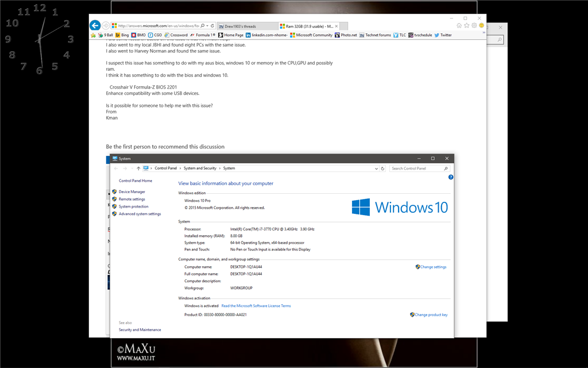Select the computer name DESKTOP-1Q1AU44 value
Viewport: 588px width, 368px height.
(246, 267)
